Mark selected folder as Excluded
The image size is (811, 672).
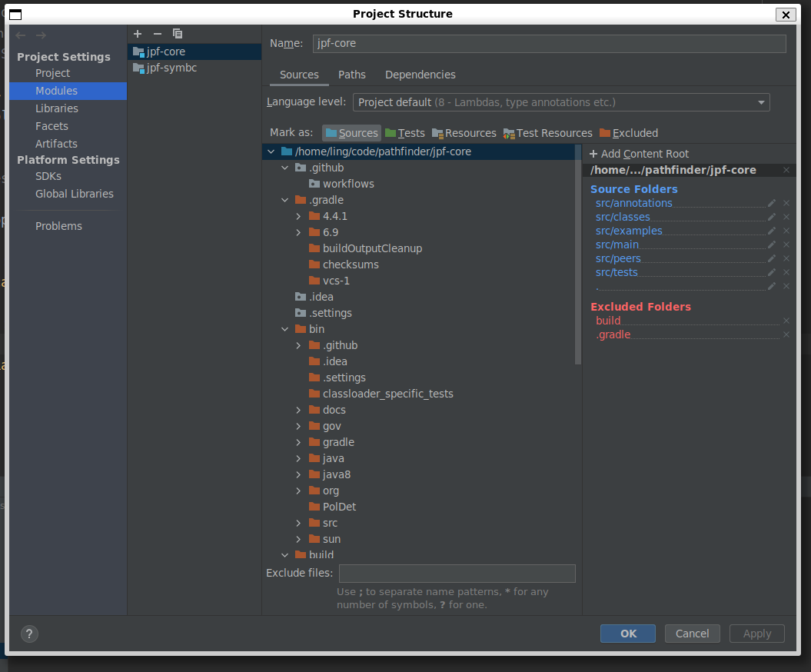point(628,133)
